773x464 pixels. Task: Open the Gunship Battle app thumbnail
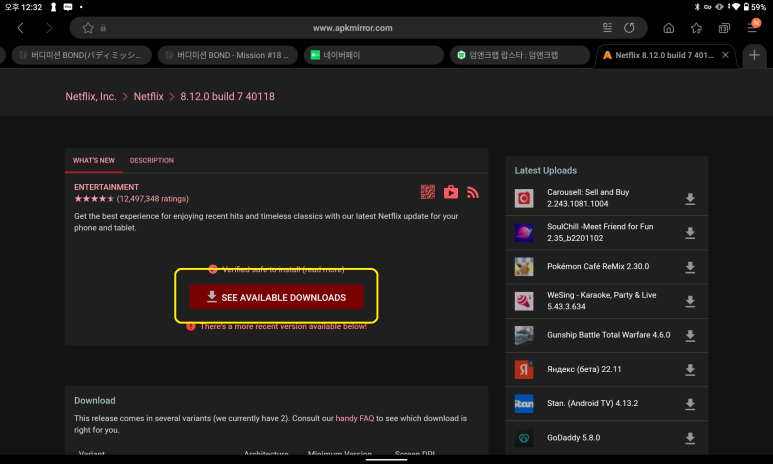(x=524, y=335)
